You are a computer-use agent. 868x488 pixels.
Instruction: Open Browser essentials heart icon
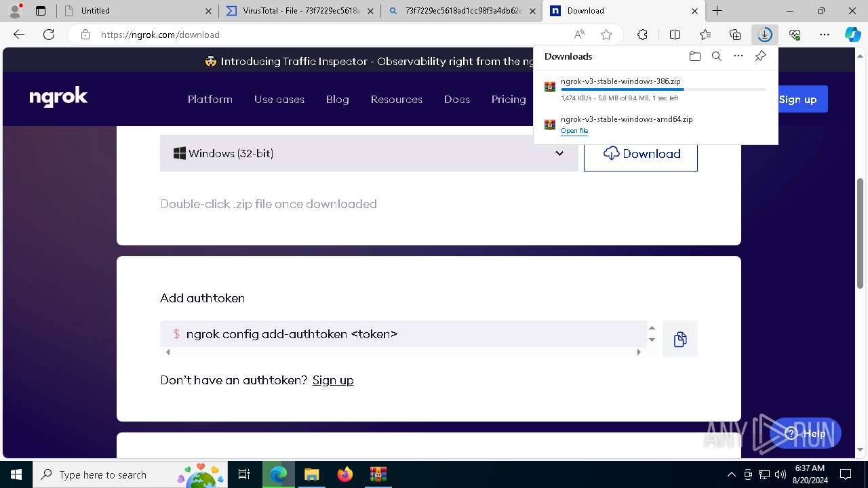795,35
